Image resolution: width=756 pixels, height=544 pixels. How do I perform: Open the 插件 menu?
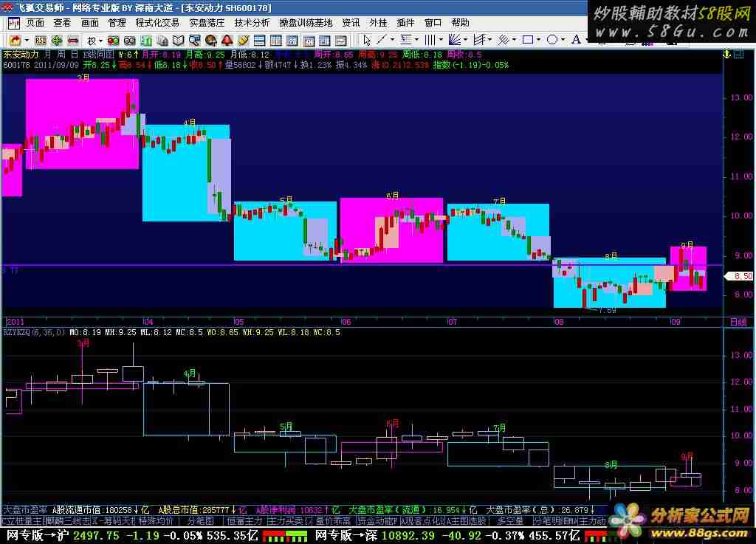tap(405, 23)
